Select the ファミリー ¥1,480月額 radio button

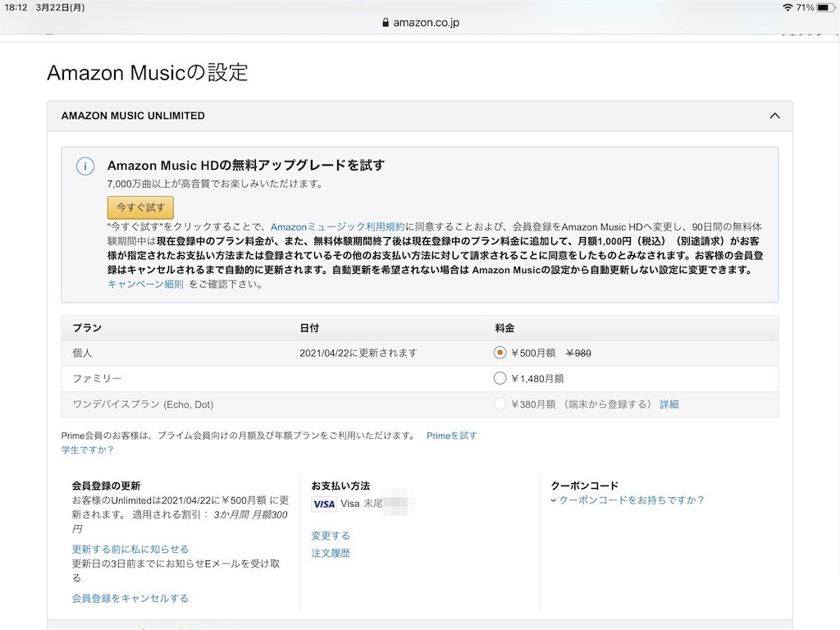click(x=500, y=378)
